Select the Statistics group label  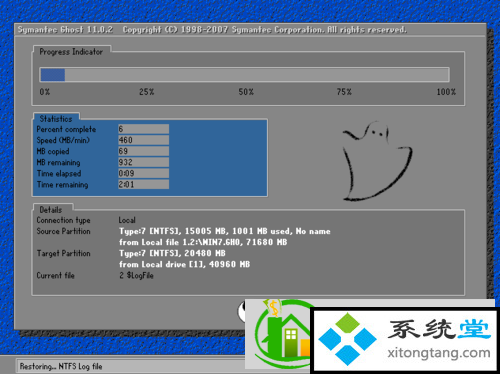click(56, 119)
